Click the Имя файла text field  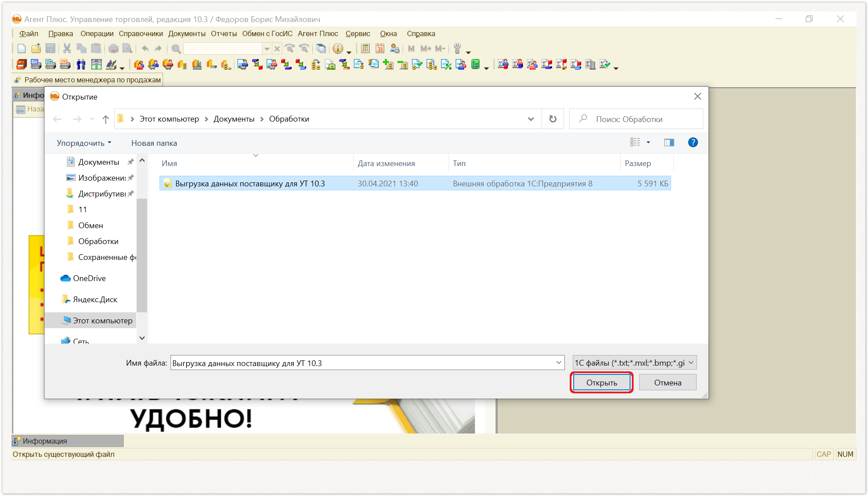click(363, 363)
